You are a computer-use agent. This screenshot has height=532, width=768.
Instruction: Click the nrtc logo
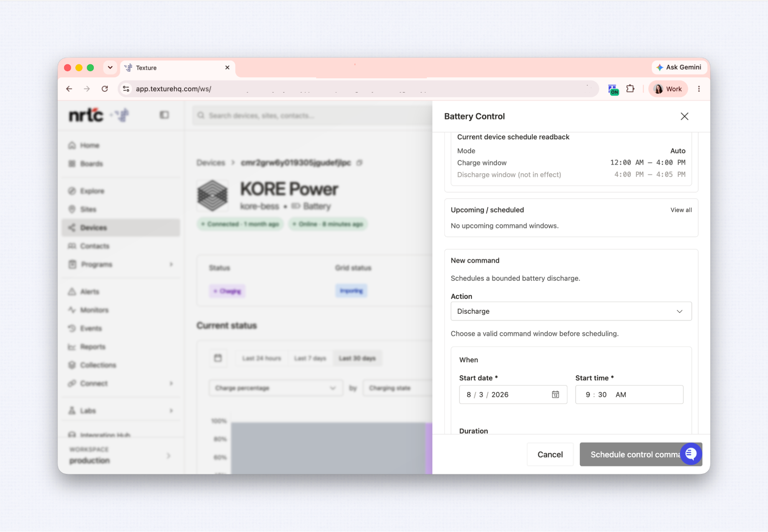[86, 115]
